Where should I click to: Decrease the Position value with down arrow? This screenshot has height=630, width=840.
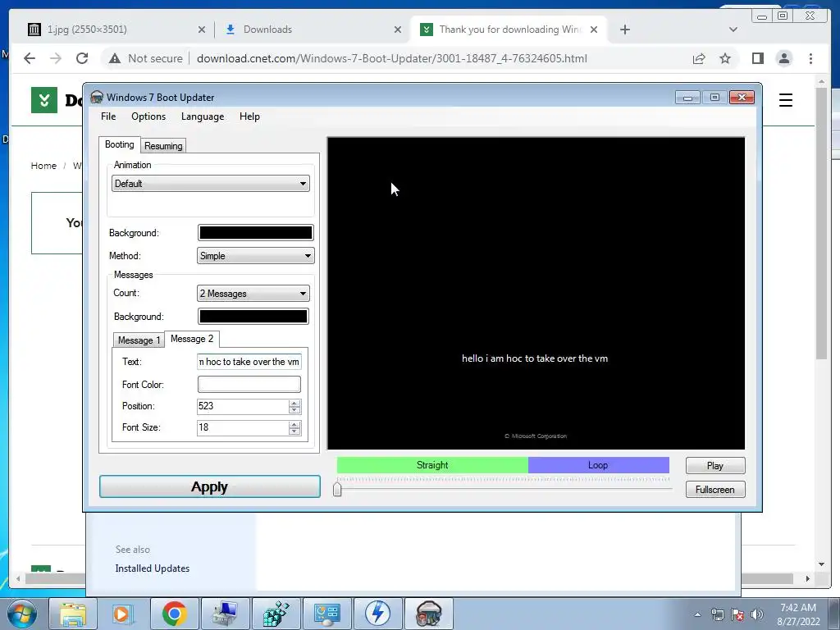tap(294, 410)
